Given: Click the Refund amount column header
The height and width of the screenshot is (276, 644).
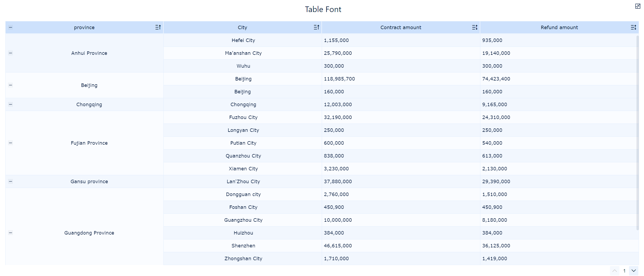Looking at the screenshot, I should pos(559,27).
